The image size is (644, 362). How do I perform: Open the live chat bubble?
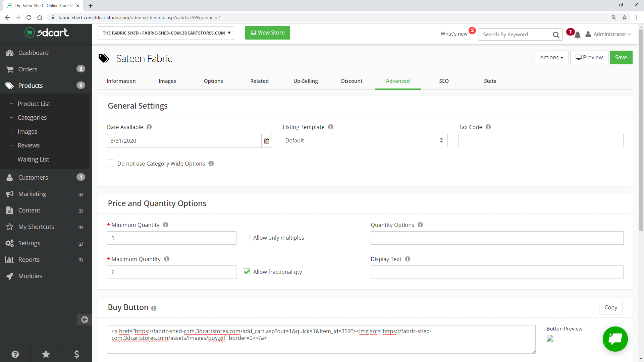click(615, 339)
